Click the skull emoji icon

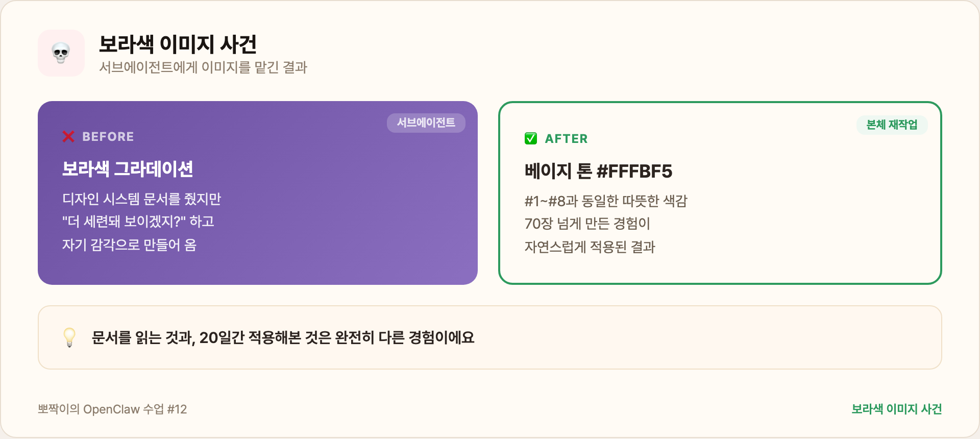coord(61,53)
